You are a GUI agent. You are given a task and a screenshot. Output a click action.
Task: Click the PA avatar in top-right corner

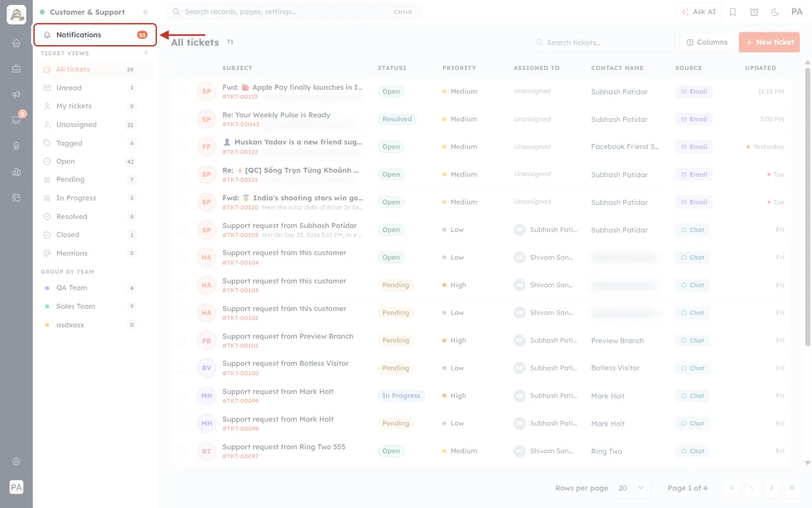[797, 12]
